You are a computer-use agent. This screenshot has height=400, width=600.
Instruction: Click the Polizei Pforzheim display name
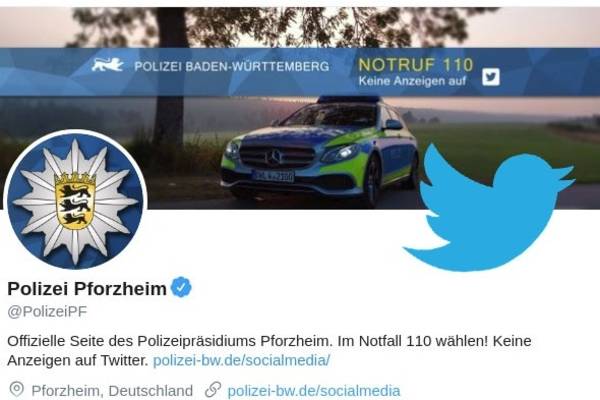point(87,288)
